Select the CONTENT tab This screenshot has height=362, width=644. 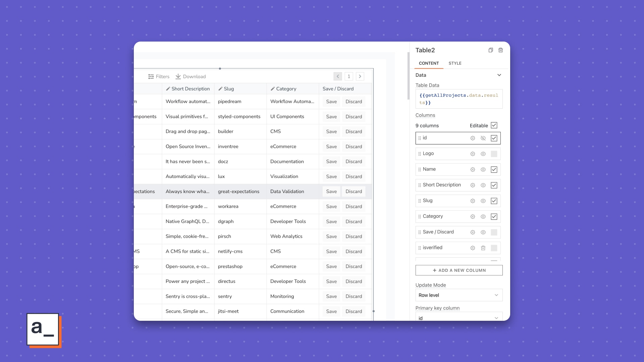coord(429,63)
